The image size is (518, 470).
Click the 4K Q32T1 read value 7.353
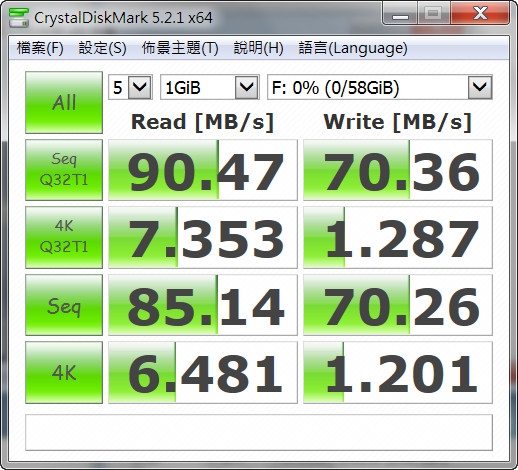click(203, 237)
